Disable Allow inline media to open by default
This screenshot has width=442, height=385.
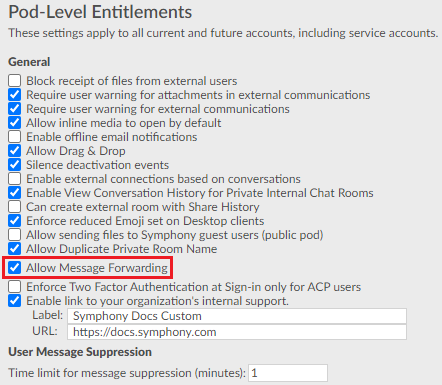click(x=15, y=123)
